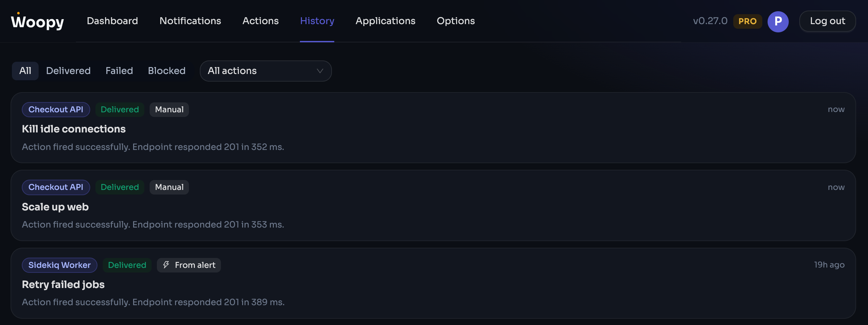This screenshot has height=325, width=868.
Task: Select the All filter pill
Action: 25,71
